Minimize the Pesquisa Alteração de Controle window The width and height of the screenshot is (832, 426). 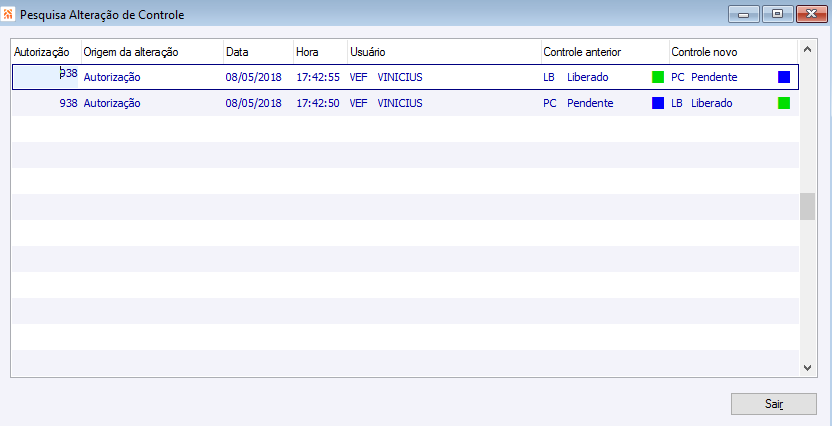click(x=744, y=14)
